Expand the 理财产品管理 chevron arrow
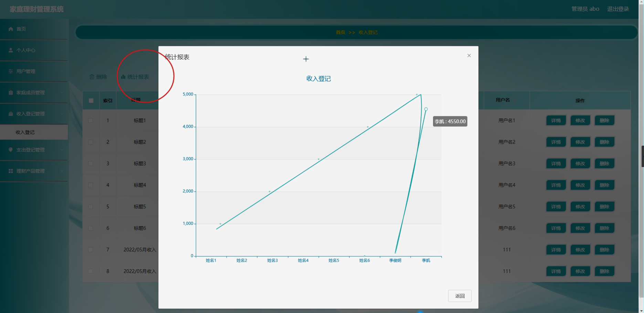The width and height of the screenshot is (644, 313). click(x=62, y=171)
